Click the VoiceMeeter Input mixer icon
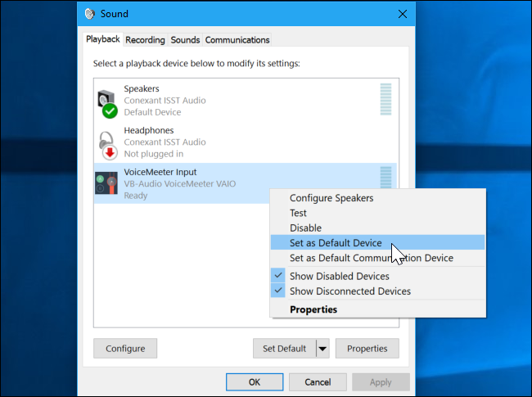 point(106,183)
